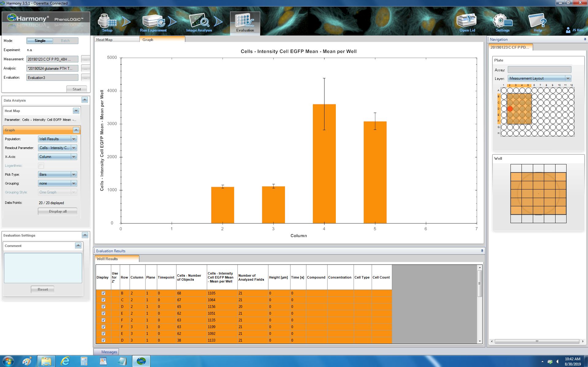This screenshot has height=367, width=588.
Task: Click the Assay field in Plate panel
Action: pyautogui.click(x=539, y=70)
